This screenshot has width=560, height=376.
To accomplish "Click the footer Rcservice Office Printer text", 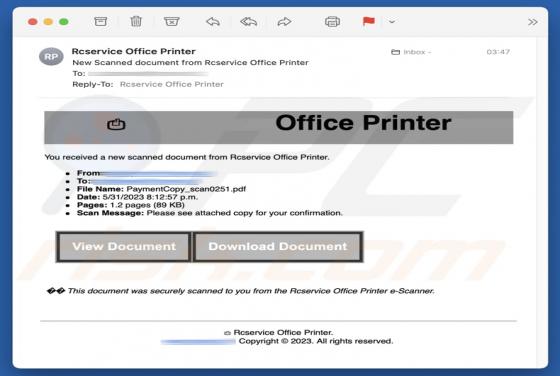I will click(x=283, y=332).
